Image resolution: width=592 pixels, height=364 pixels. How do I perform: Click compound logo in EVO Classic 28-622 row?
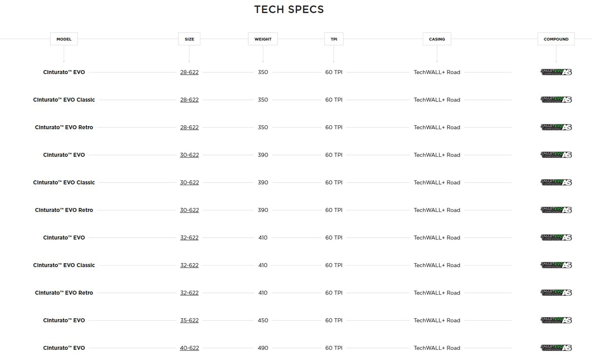[x=556, y=100]
